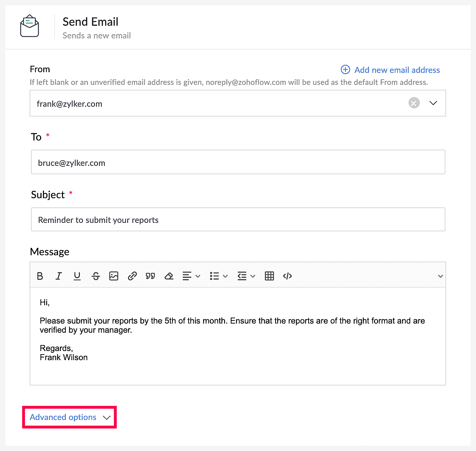Open the indent options dropdown
This screenshot has width=476, height=451.
pyautogui.click(x=246, y=276)
